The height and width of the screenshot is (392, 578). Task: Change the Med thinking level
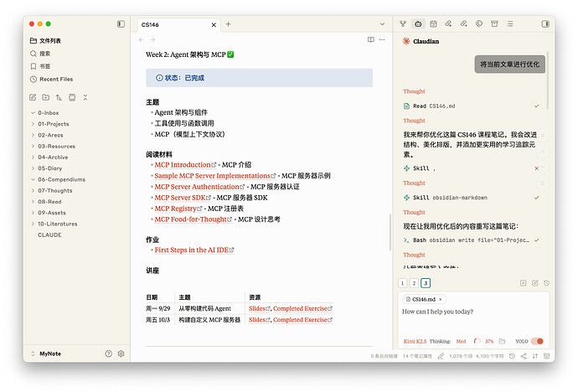[x=461, y=341]
